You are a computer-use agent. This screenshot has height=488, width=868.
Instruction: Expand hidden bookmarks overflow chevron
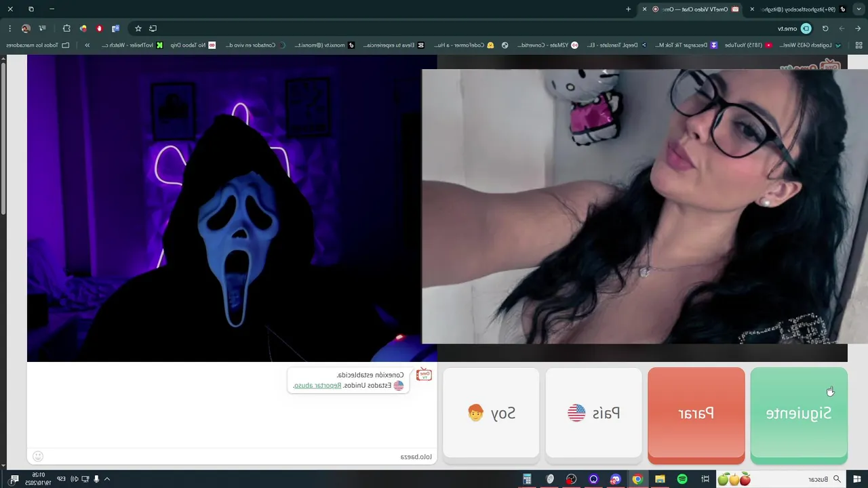(87, 45)
